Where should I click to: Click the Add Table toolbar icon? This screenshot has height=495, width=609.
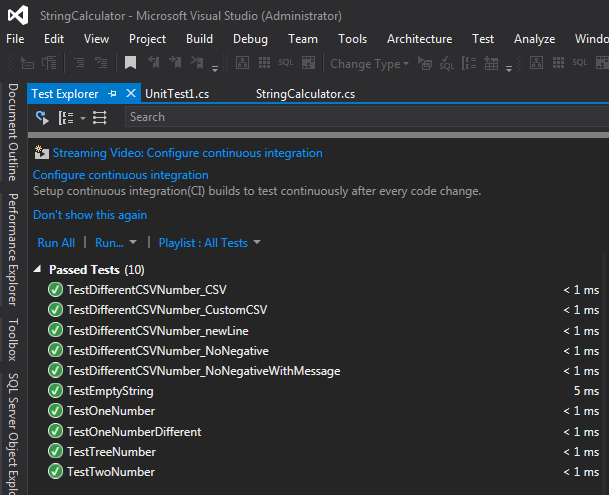coord(491,63)
